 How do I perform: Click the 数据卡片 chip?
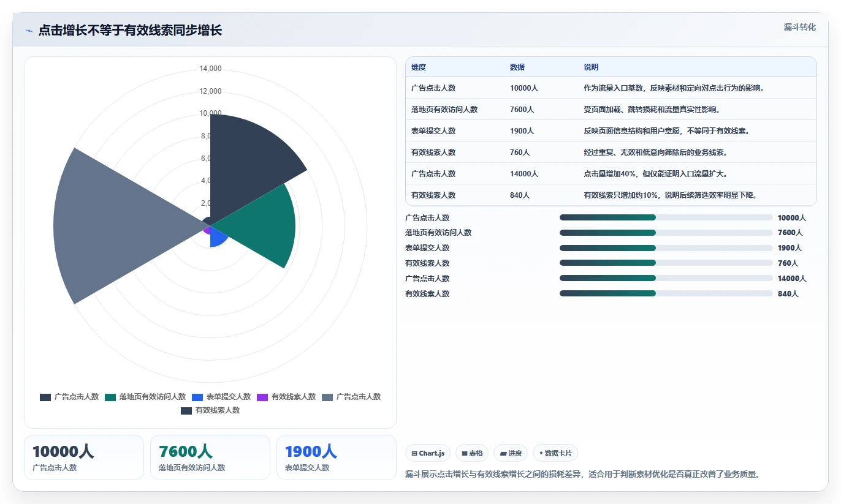(555, 453)
